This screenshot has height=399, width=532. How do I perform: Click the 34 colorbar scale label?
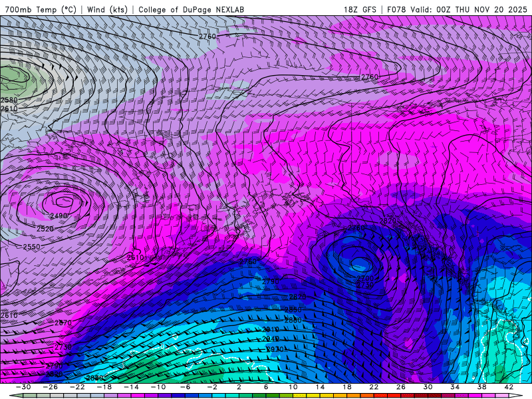click(x=455, y=387)
